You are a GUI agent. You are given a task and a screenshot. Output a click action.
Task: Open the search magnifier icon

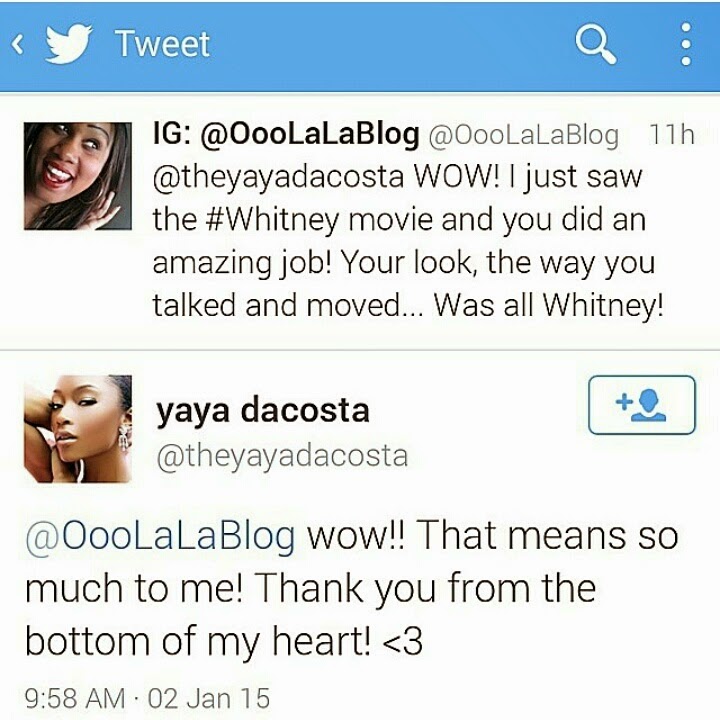point(596,44)
